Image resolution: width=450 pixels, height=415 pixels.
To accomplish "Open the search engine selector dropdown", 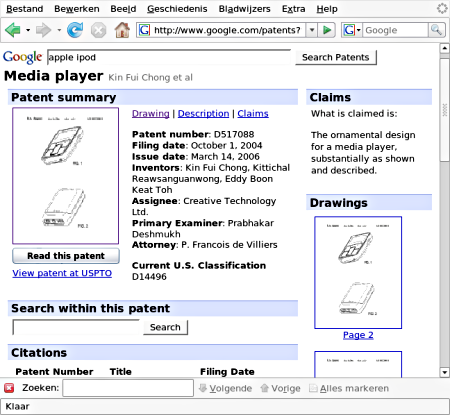I will tap(352, 30).
